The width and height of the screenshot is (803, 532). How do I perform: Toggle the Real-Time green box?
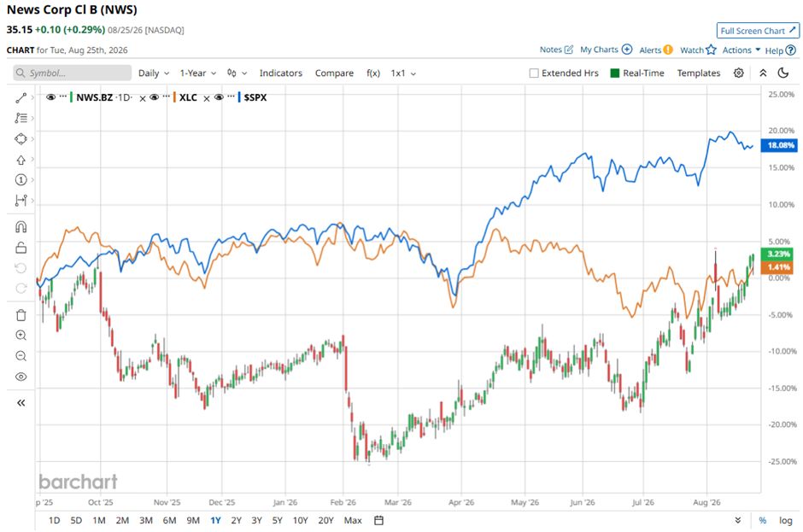click(x=615, y=73)
